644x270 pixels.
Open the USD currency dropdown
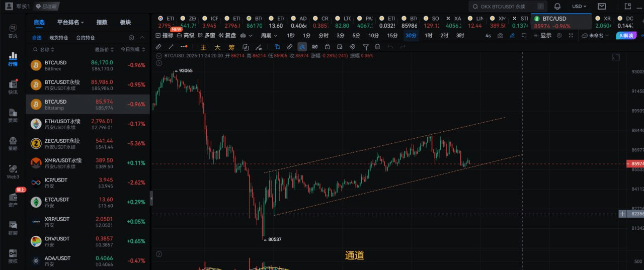click(579, 7)
